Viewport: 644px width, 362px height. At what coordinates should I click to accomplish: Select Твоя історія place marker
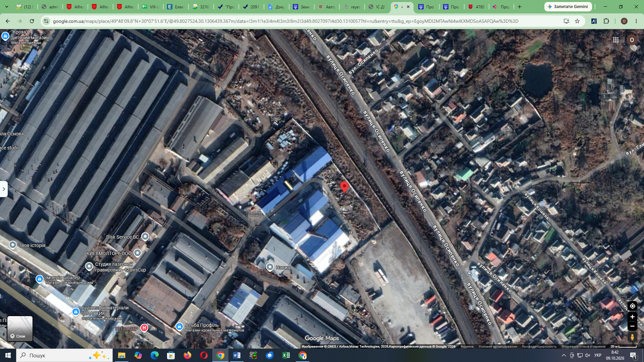coord(12,245)
